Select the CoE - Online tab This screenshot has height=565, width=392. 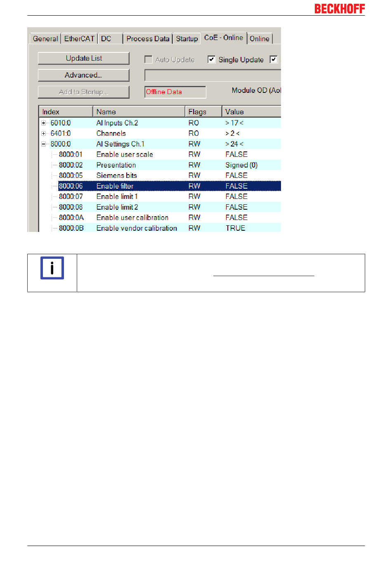224,38
